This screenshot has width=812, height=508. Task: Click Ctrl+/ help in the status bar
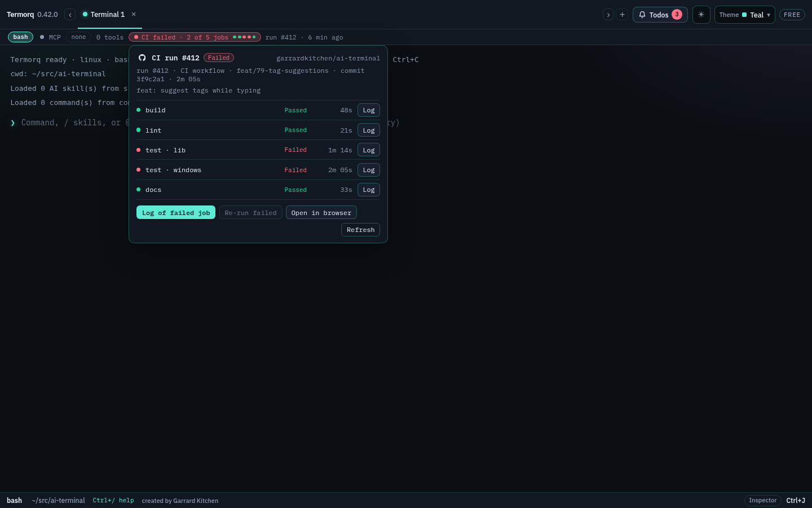click(x=113, y=501)
